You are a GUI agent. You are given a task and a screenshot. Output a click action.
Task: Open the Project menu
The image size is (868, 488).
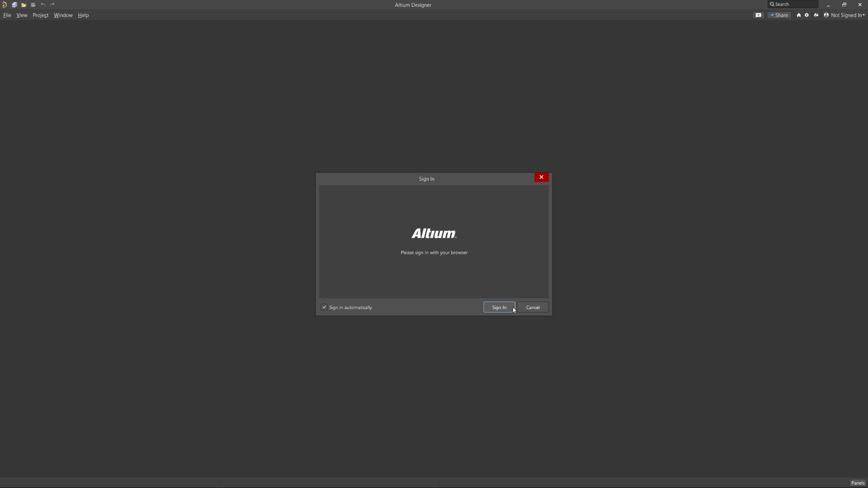point(40,15)
